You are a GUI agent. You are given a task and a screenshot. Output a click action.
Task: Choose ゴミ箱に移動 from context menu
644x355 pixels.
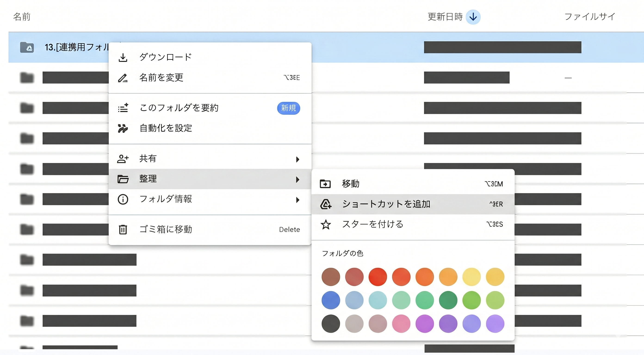tap(210, 229)
